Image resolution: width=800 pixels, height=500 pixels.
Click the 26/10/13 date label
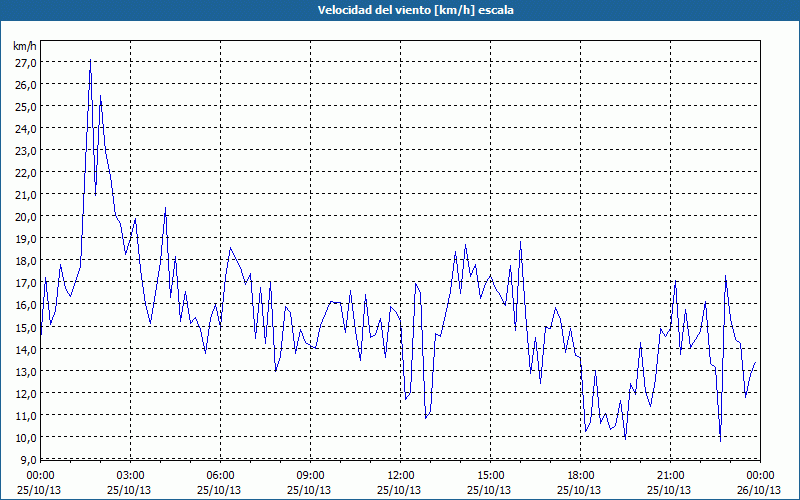(x=759, y=490)
